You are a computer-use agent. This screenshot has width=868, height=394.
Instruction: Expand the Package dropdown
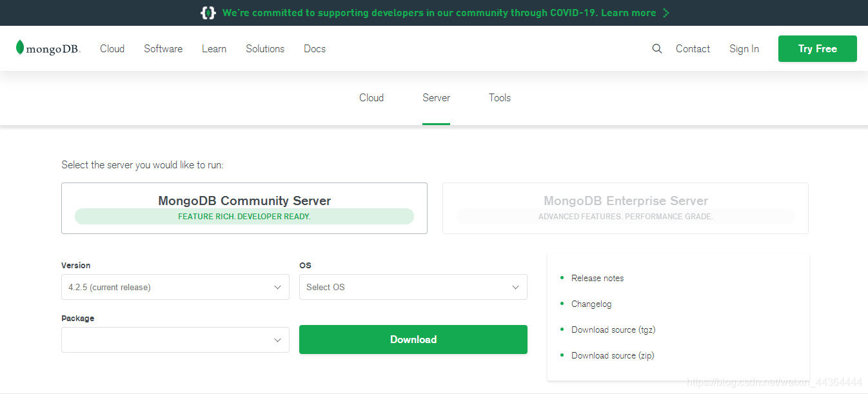[175, 340]
